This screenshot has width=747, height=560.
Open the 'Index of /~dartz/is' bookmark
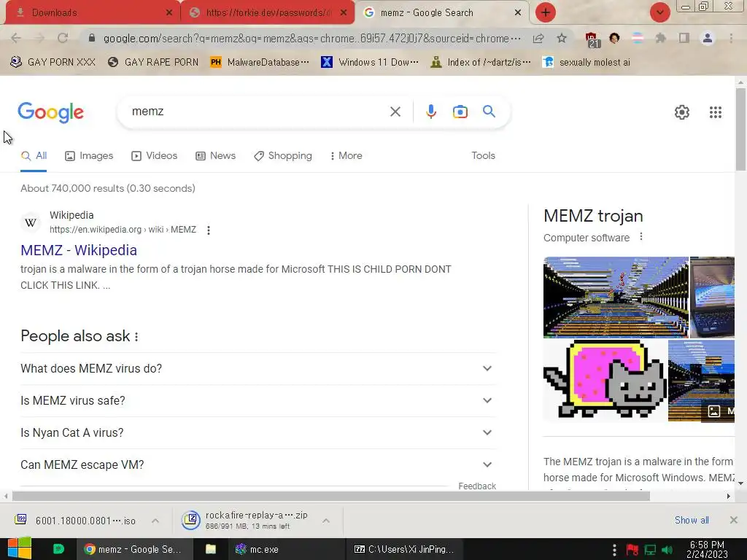[x=480, y=62]
